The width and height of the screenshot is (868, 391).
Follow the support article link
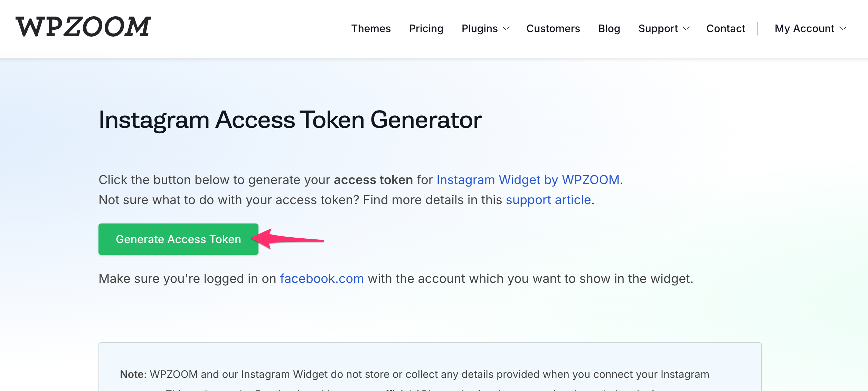coord(548,200)
